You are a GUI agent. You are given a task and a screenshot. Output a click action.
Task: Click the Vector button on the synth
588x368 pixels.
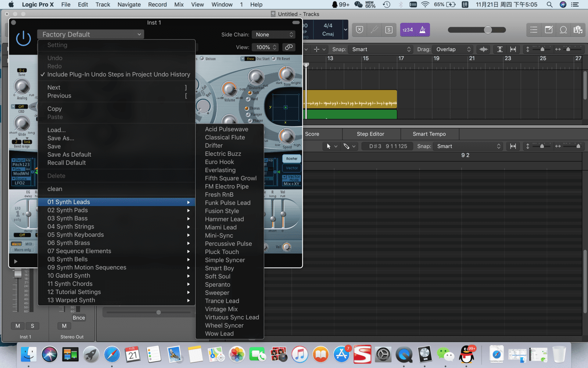292,168
